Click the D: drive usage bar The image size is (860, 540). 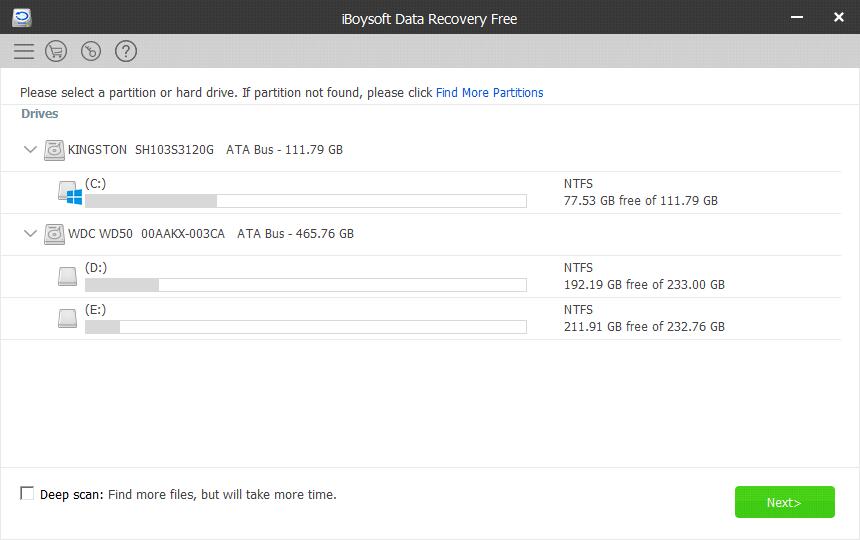(305, 285)
